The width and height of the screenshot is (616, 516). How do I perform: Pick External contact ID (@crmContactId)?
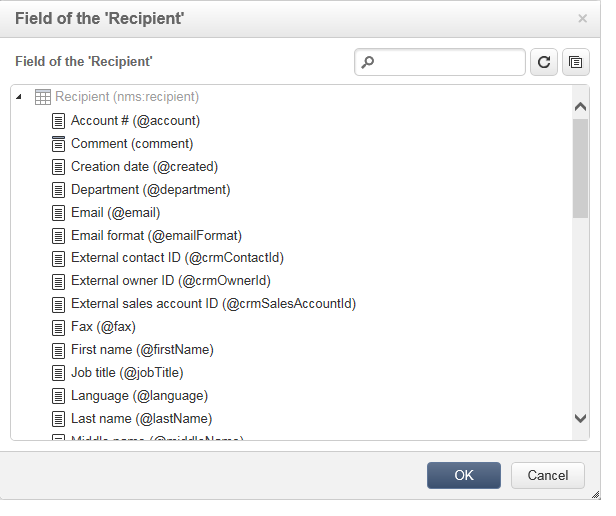click(177, 258)
